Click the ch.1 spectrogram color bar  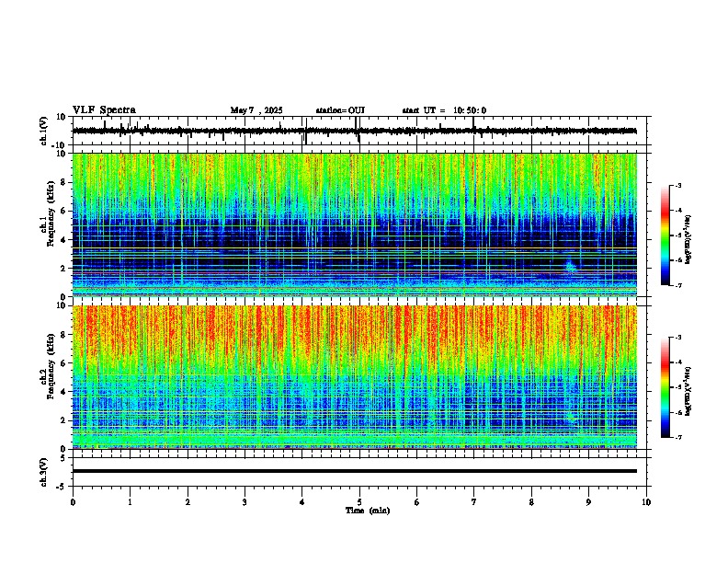[x=665, y=236]
